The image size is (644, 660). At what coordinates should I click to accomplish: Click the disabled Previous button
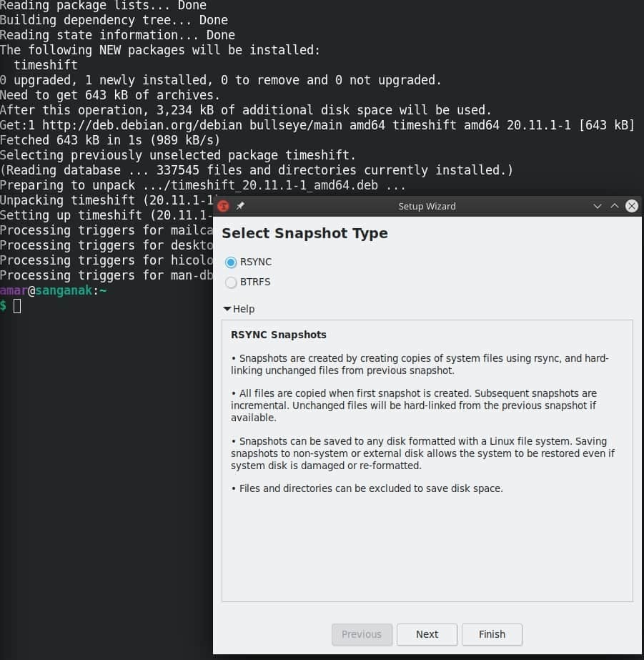coord(362,634)
